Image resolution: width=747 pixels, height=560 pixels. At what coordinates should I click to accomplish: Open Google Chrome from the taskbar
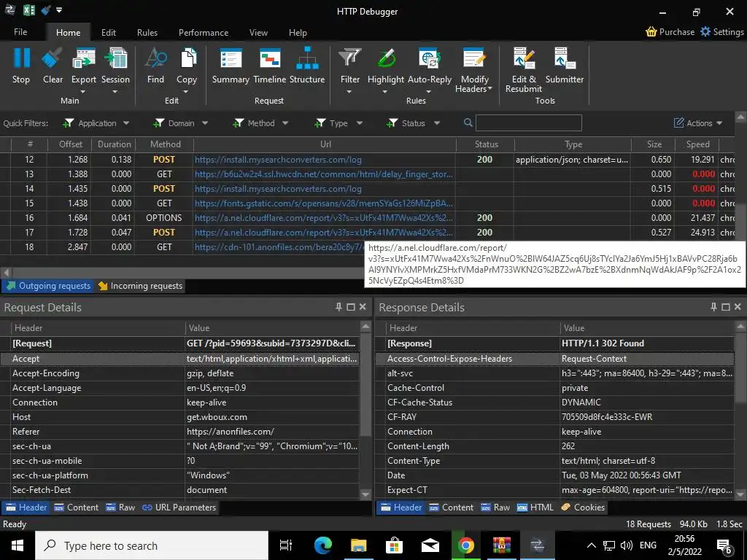pos(465,545)
